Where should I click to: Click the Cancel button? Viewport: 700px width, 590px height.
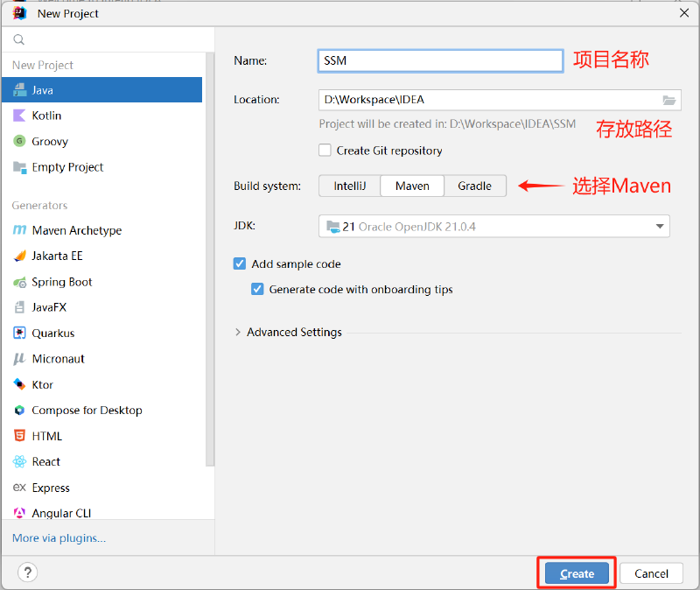(651, 573)
